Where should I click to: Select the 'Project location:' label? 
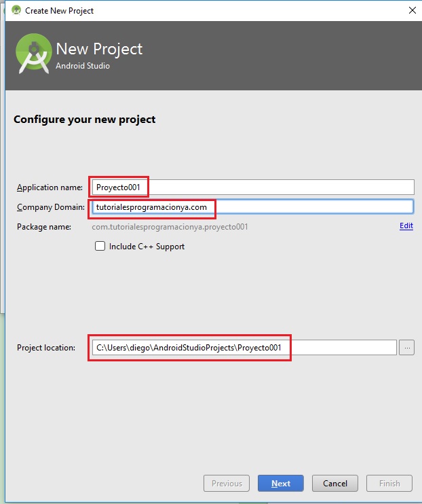coord(46,348)
